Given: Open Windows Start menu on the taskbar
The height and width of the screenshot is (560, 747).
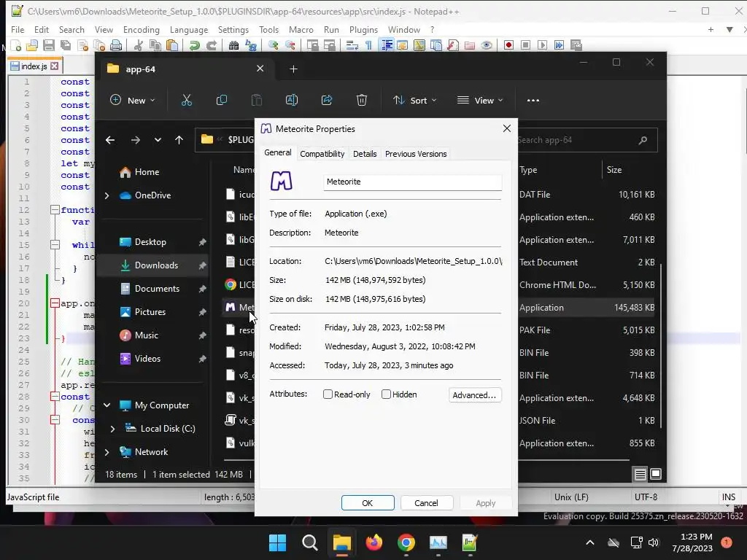Looking at the screenshot, I should [x=277, y=542].
